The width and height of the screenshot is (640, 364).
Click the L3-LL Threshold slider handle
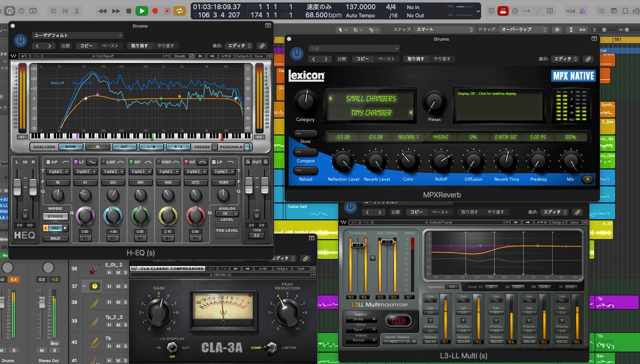(x=358, y=245)
